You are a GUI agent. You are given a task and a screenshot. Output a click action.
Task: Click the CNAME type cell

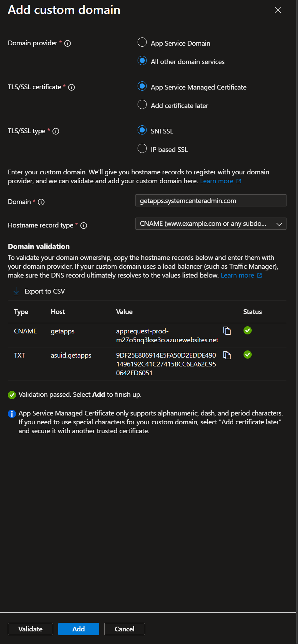pos(26,331)
